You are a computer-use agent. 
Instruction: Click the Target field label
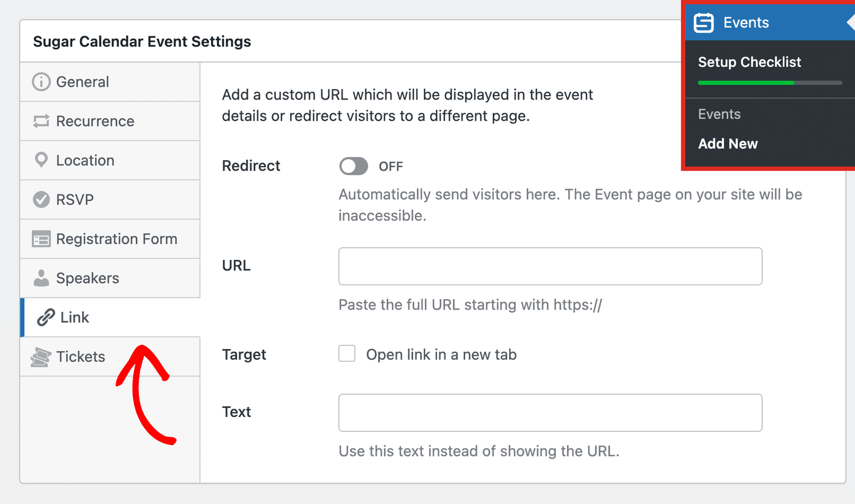[x=244, y=355]
